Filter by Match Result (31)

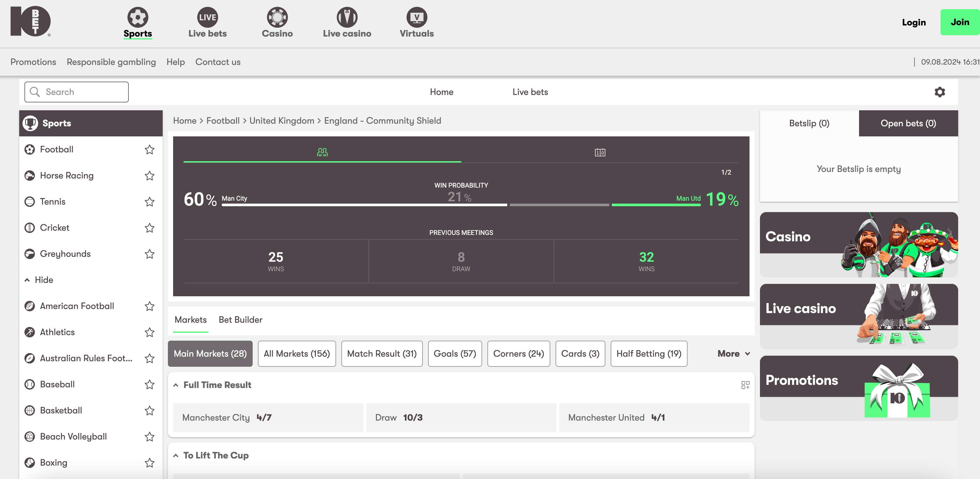click(x=382, y=354)
